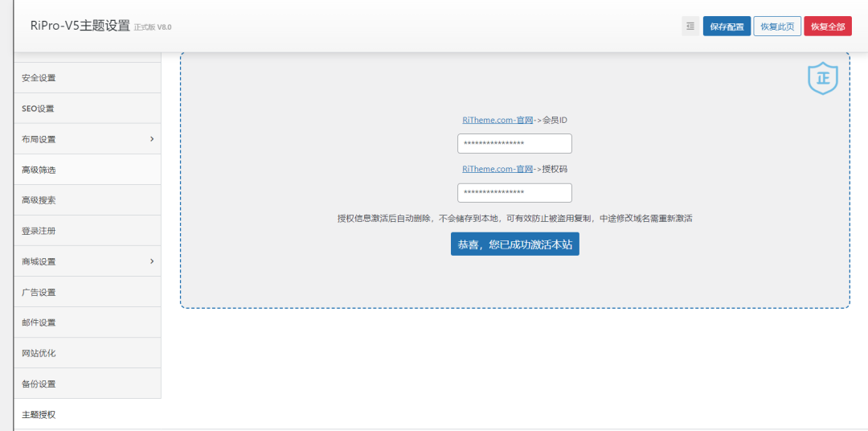
Task: Click the 恢复此页 reset page button
Action: [777, 27]
